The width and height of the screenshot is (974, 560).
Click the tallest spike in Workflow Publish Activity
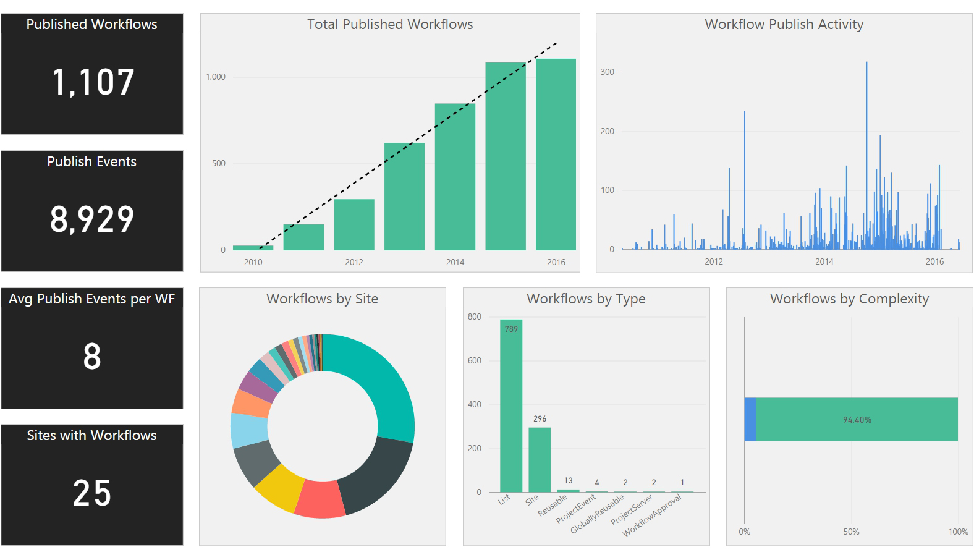(866, 155)
